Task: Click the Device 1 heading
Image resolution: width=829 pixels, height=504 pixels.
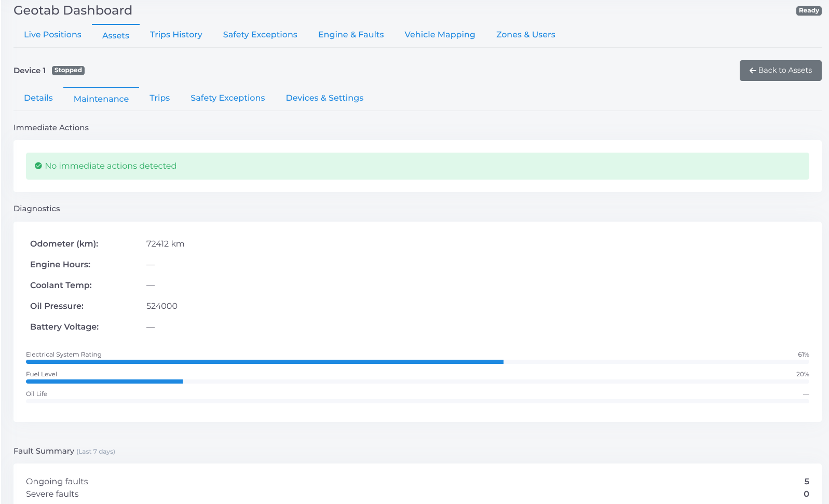Action: pos(30,71)
